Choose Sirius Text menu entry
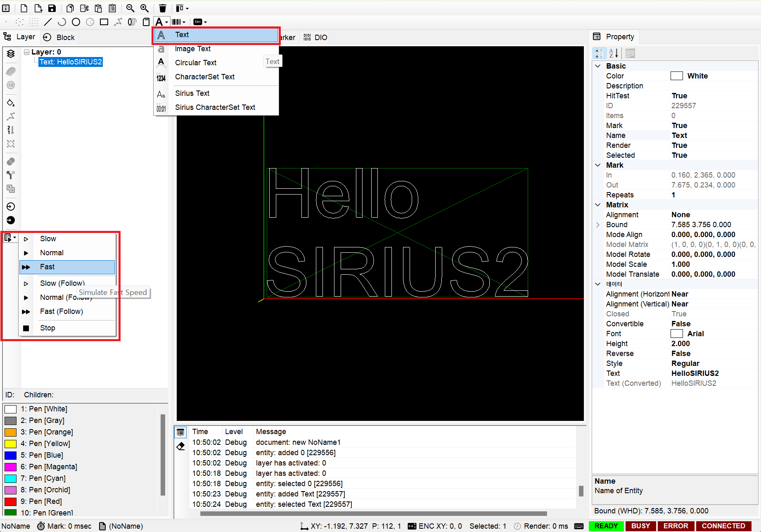The image size is (761, 532). pyautogui.click(x=216, y=93)
